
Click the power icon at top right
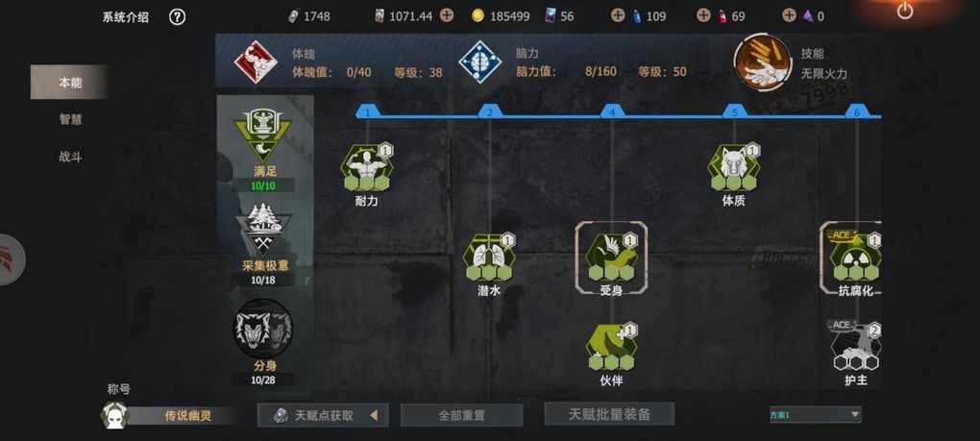[905, 11]
